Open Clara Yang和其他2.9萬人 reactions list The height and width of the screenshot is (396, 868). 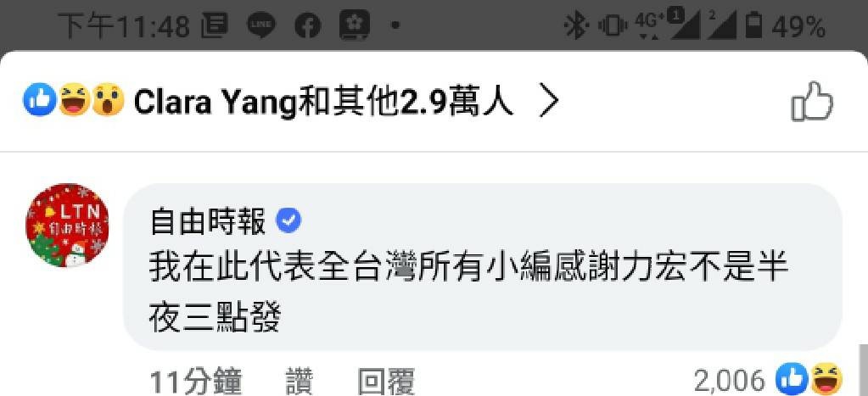(324, 103)
